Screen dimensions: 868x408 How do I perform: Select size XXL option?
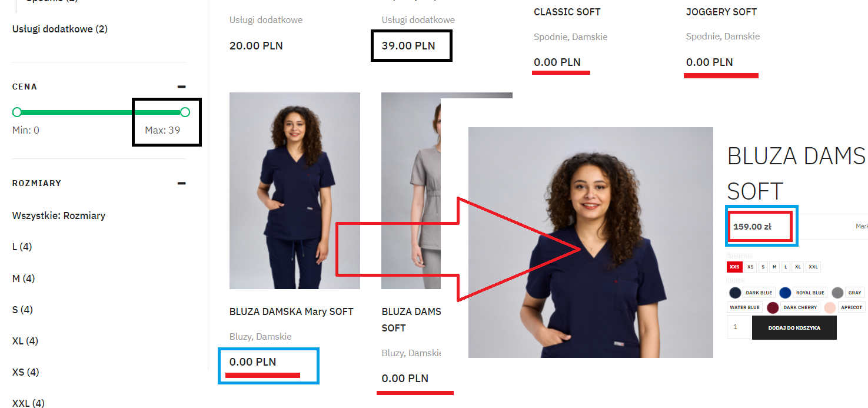pos(813,267)
